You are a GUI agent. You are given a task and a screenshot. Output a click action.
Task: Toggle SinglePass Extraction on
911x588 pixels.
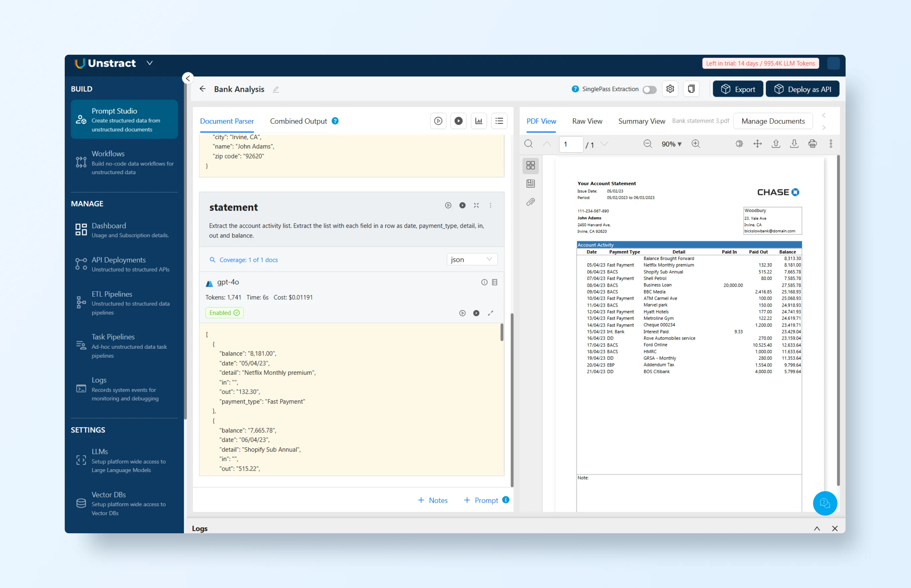point(649,89)
